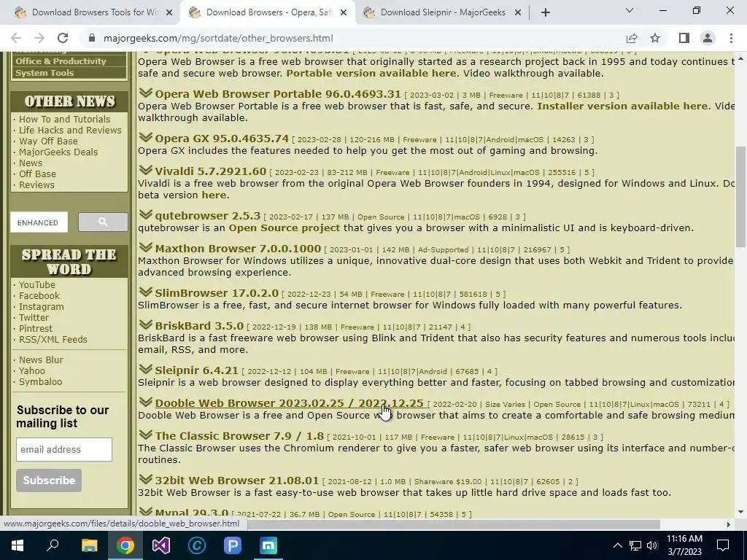This screenshot has height=560, width=747.
Task: Open Opera Web Browser Portable 96.0.4693.31 link
Action: [x=278, y=94]
